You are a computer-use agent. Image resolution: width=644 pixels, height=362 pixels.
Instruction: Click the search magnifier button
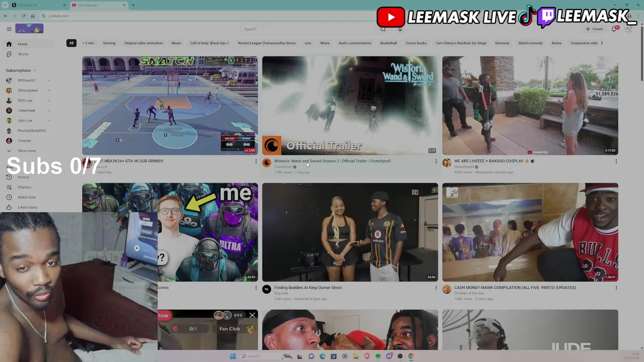coord(383,29)
